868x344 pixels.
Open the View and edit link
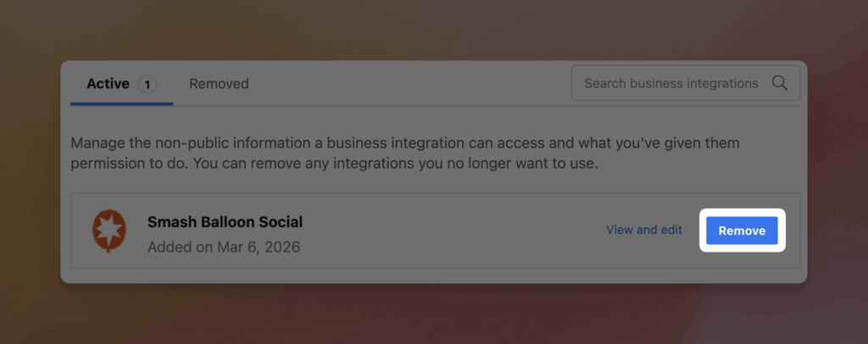point(643,230)
